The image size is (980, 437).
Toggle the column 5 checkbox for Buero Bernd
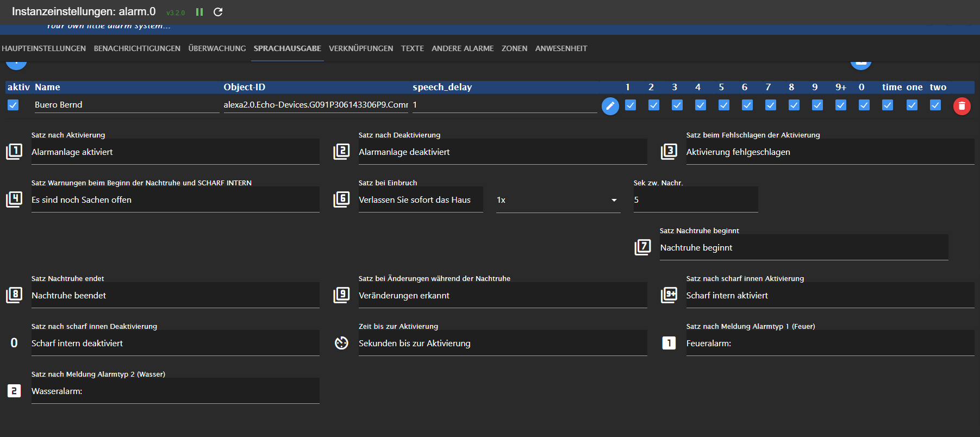click(724, 105)
